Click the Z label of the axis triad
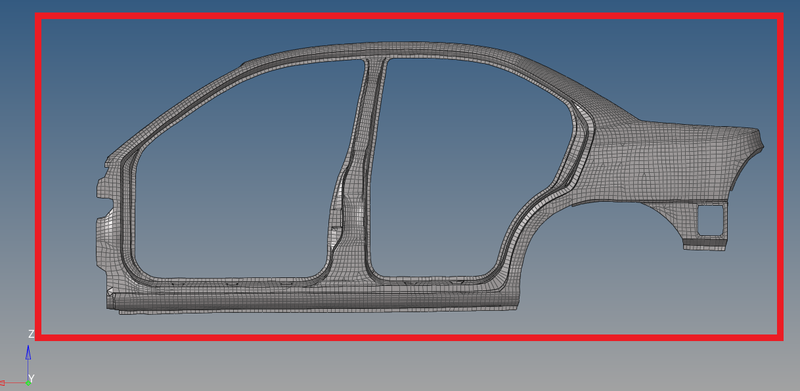800x391 pixels. (x=31, y=334)
